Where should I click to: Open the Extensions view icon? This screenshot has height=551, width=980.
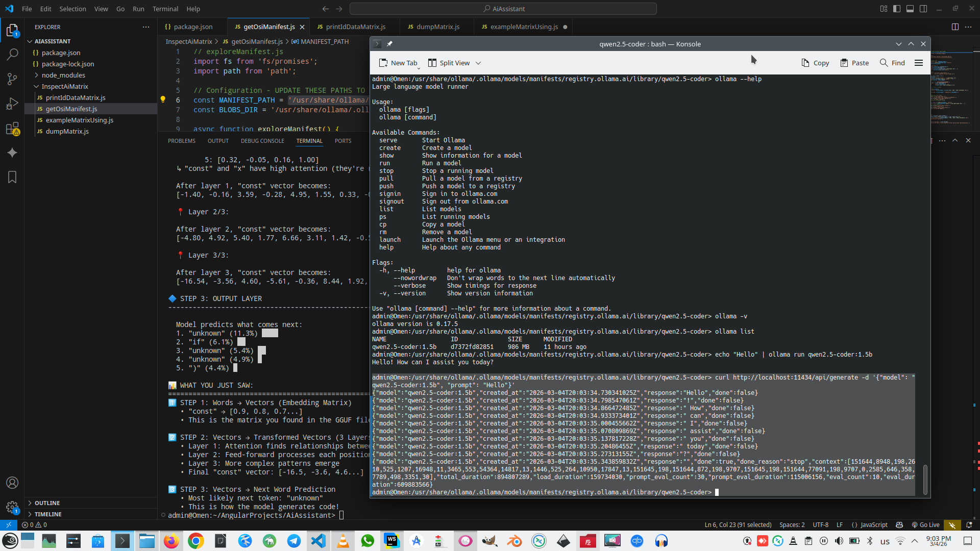[12, 129]
